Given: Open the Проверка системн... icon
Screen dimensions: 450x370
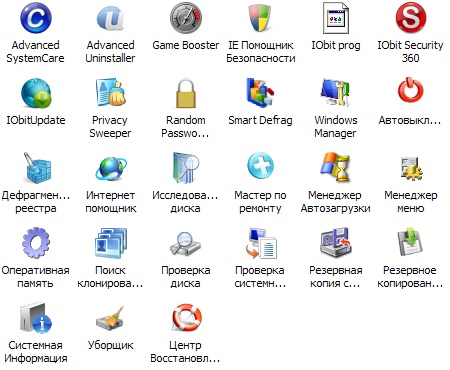Looking at the screenshot, I should click(x=261, y=243).
